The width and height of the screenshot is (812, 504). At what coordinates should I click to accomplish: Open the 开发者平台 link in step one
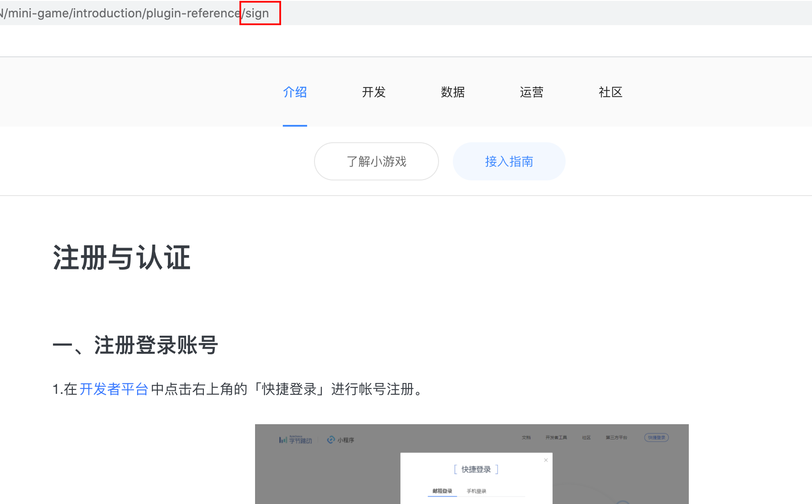(x=114, y=389)
